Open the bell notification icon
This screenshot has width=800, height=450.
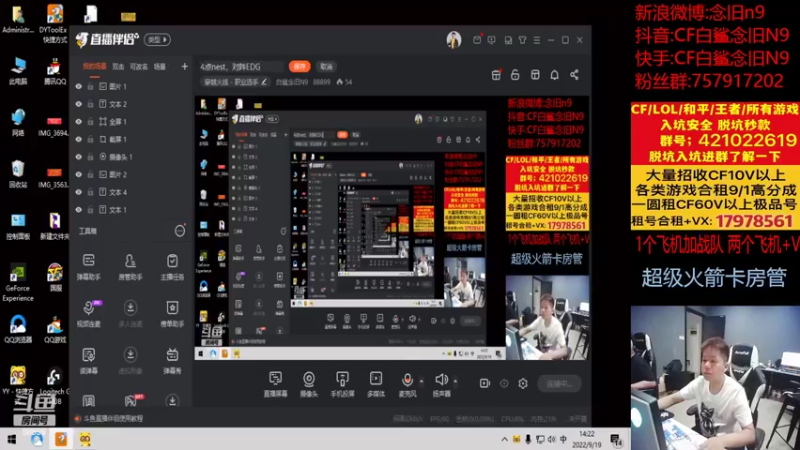[x=555, y=75]
